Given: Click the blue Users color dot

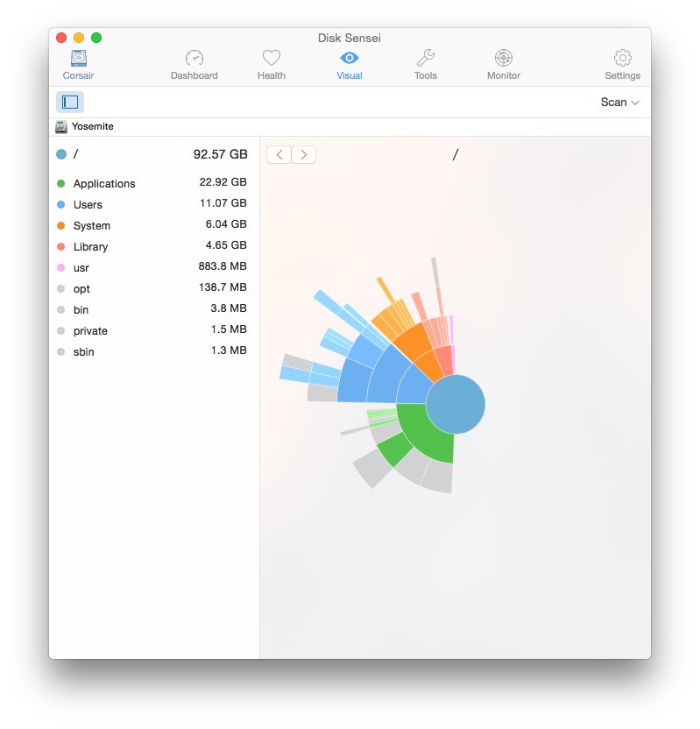Looking at the screenshot, I should [x=61, y=204].
